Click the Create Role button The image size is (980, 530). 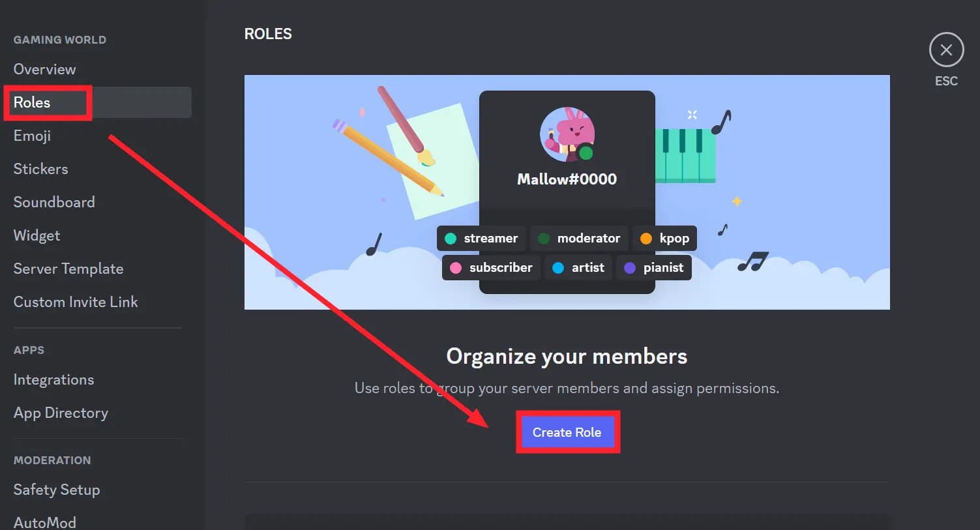[x=567, y=432]
